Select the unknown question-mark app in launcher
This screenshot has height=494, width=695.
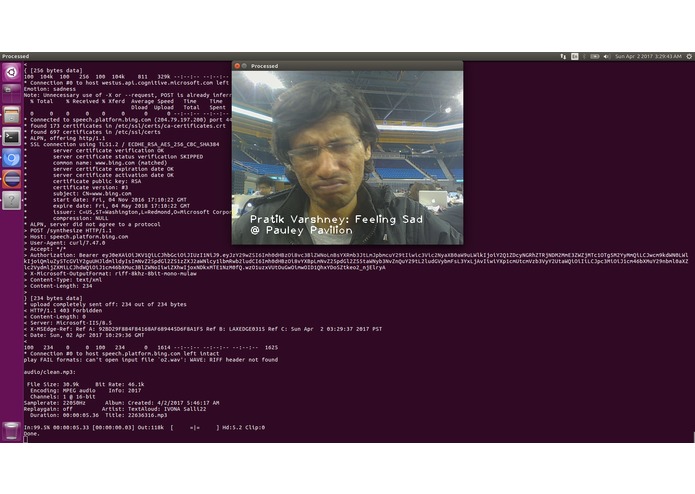coord(12,200)
